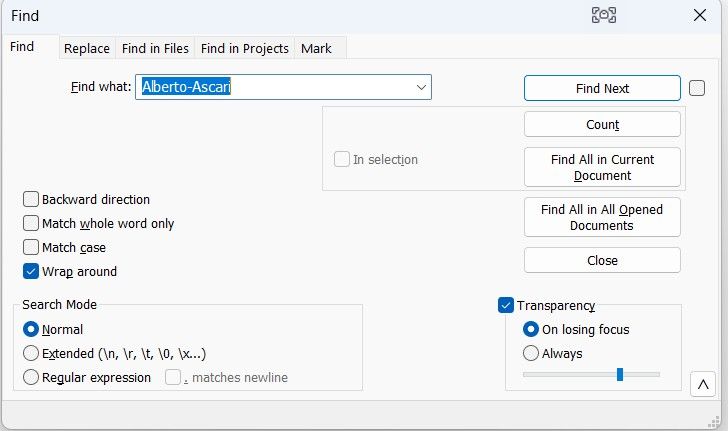728x431 pixels.
Task: Uncheck the Wrap around checkbox
Action: tap(32, 271)
